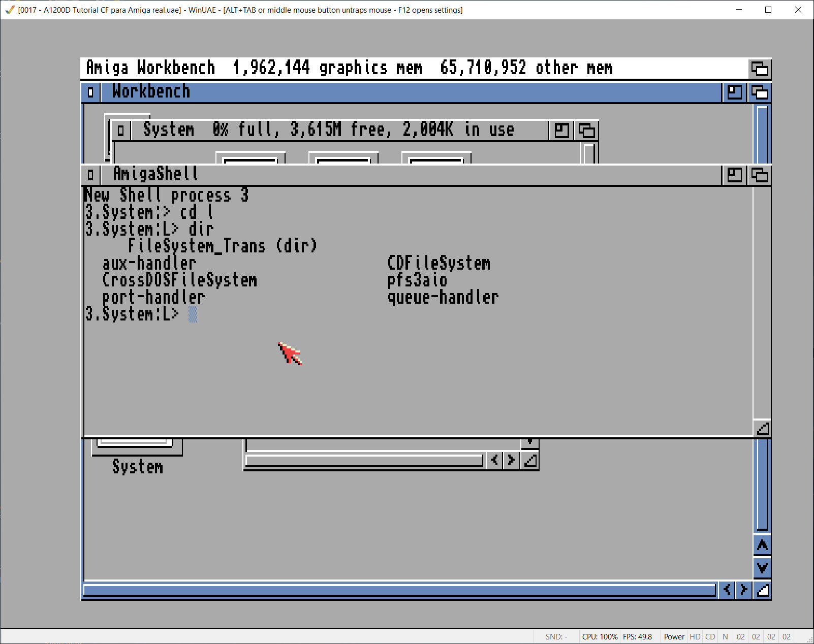Click the WinUAE CPU: 100% status
The image size is (814, 644).
coord(600,637)
